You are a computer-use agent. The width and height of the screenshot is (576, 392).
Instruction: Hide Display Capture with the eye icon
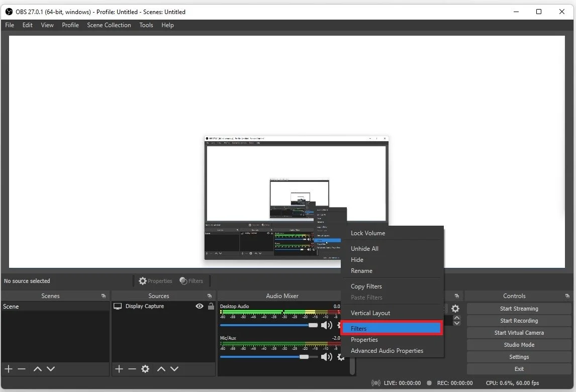[x=200, y=306]
